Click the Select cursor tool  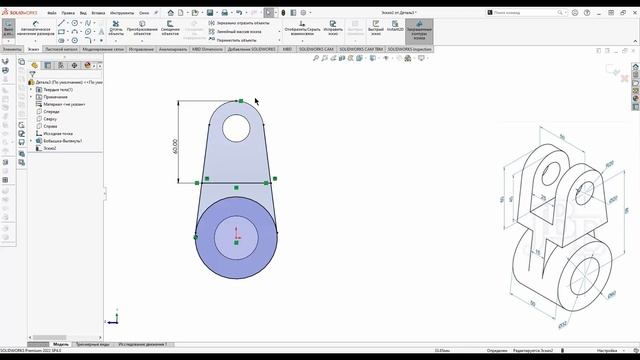[x=268, y=13]
